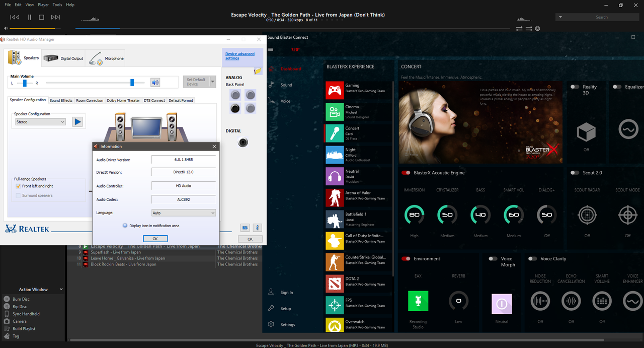The height and width of the screenshot is (348, 644).
Task: Select the Overwatch profile icon
Action: 335,325
